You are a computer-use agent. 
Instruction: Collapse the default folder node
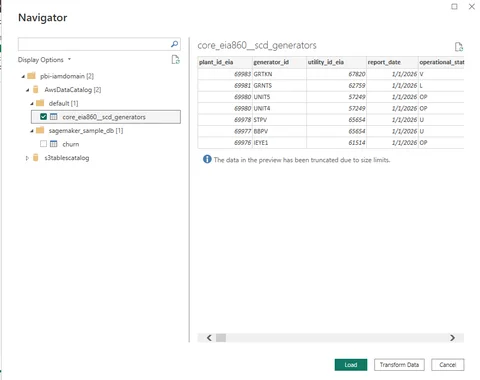[x=32, y=104]
